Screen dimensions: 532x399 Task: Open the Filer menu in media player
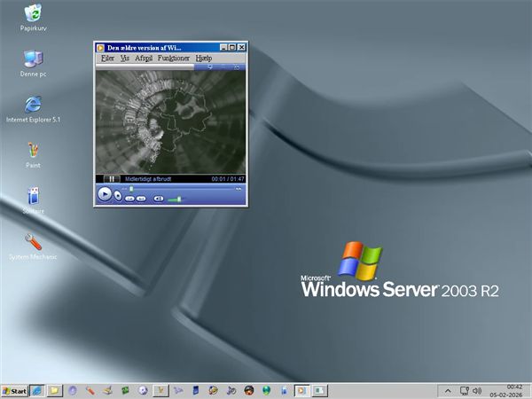(x=107, y=58)
